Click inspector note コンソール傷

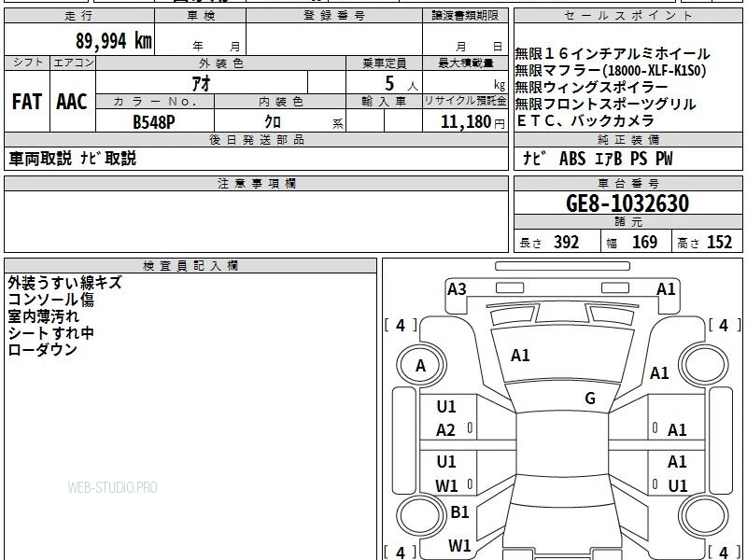pyautogui.click(x=51, y=300)
